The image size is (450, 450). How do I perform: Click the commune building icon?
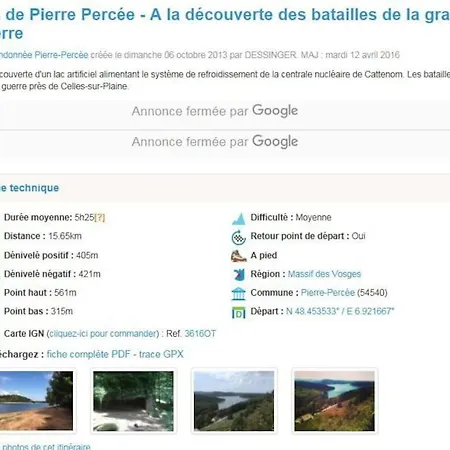pos(239,293)
